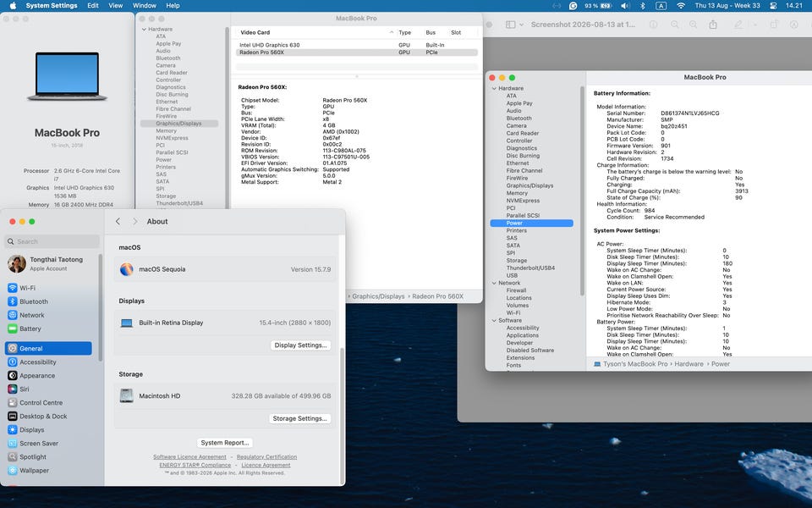Open the System Settings app menu
This screenshot has width=812, height=508.
52,6
